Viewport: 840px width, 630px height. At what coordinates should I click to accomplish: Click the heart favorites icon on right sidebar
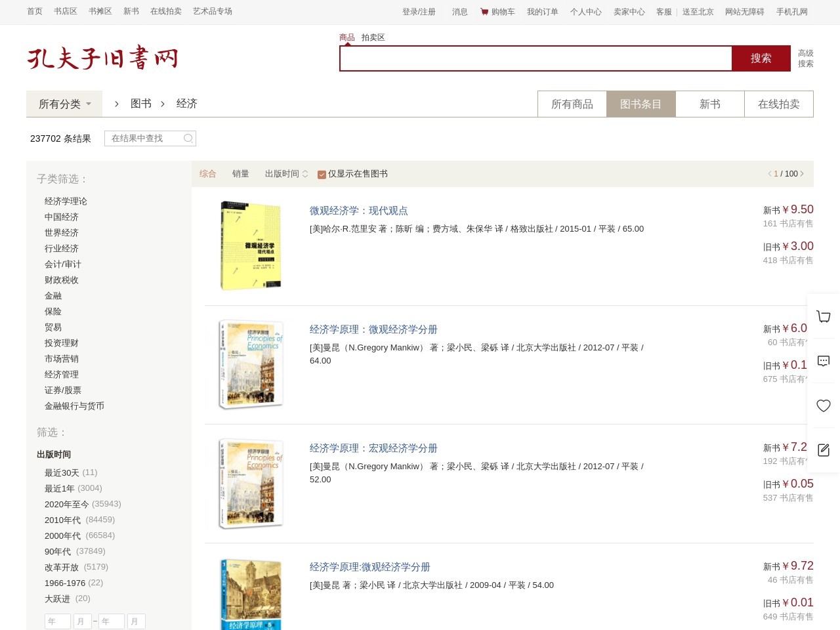(824, 406)
